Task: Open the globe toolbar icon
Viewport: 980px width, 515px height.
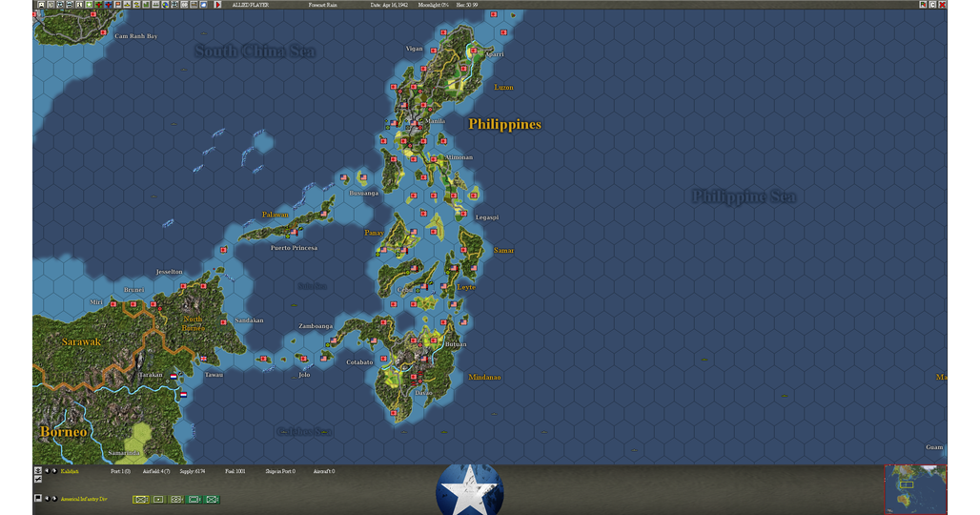Action: (165, 5)
